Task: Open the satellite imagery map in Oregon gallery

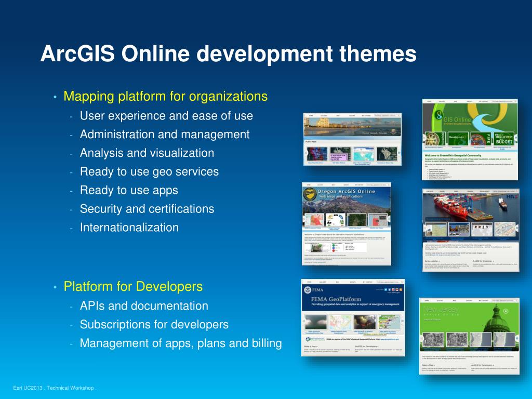Action: click(x=356, y=220)
